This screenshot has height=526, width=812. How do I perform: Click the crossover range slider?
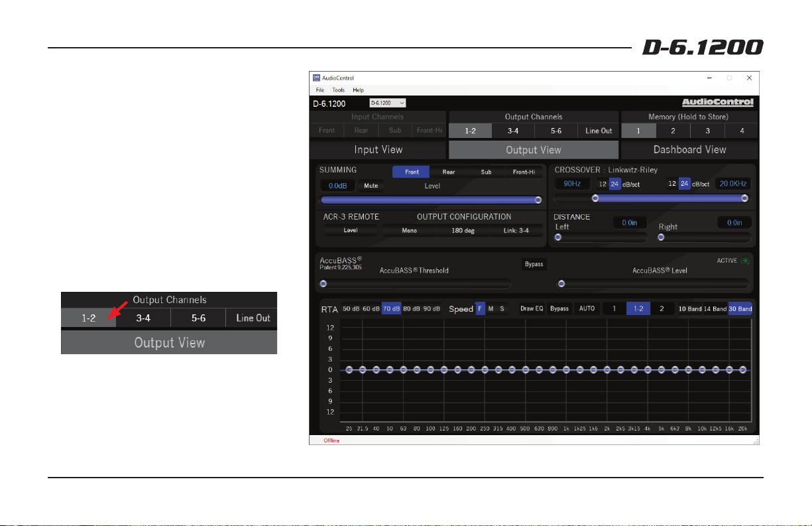coord(652,198)
